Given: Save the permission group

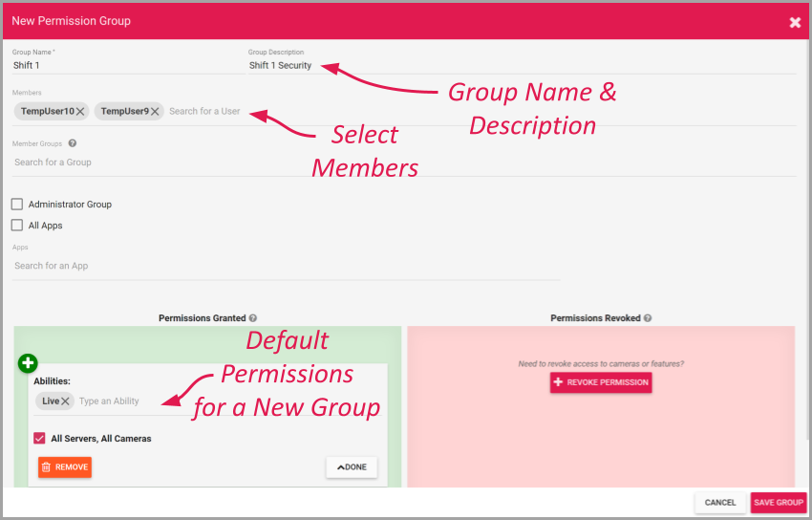Looking at the screenshot, I should 779,503.
